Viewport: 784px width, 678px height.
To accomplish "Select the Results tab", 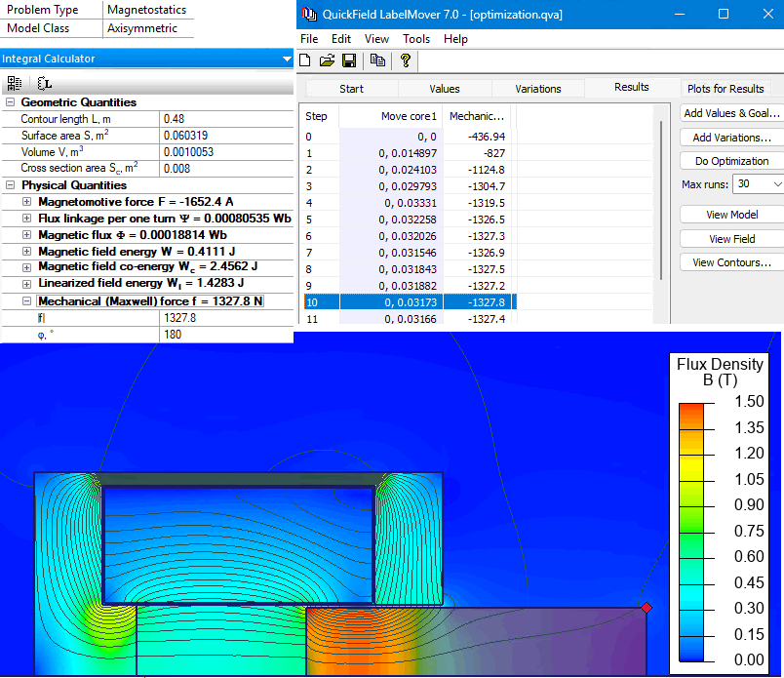I will [632, 87].
